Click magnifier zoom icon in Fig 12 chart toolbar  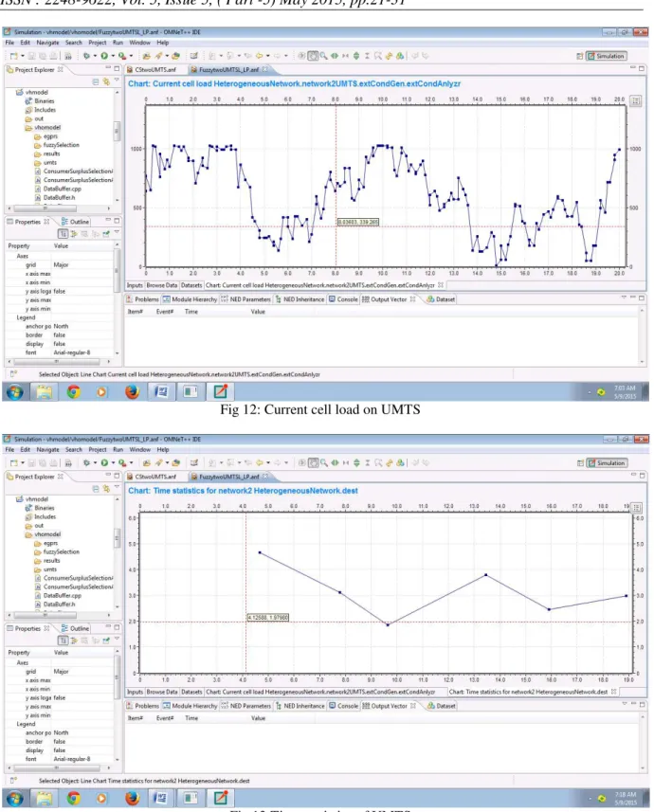[323, 56]
